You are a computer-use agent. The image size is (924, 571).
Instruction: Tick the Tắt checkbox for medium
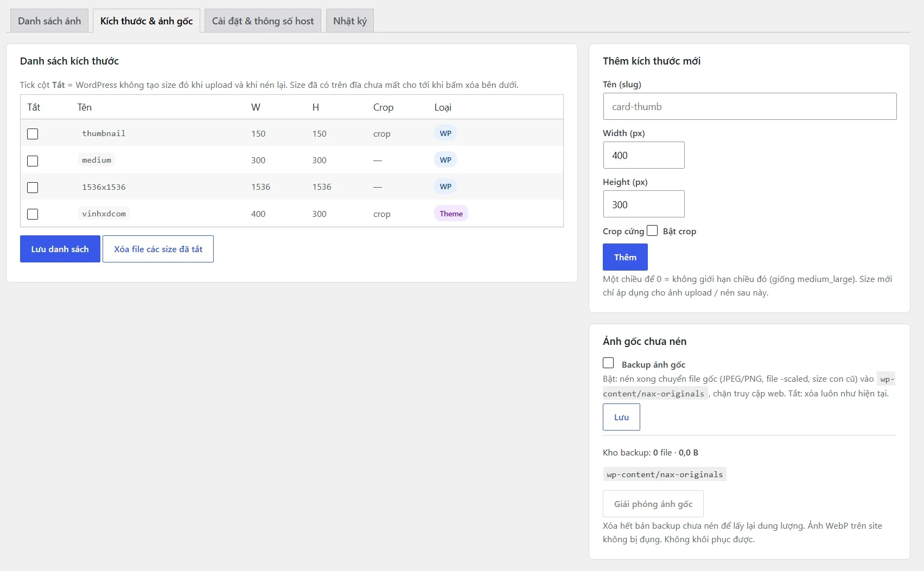33,161
